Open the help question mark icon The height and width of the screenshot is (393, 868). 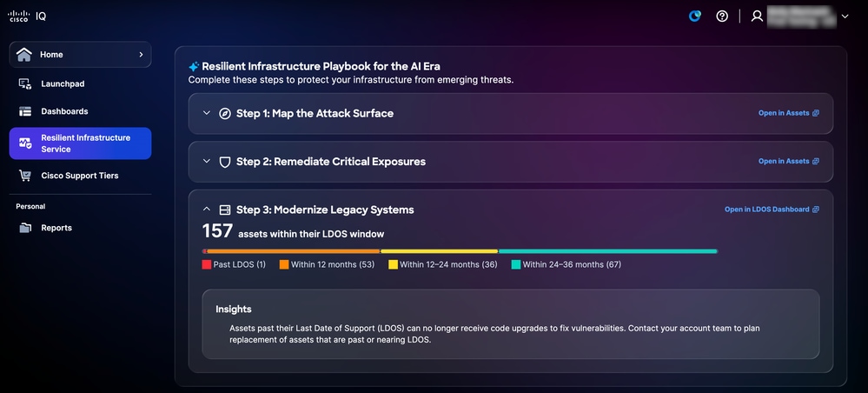tap(722, 16)
